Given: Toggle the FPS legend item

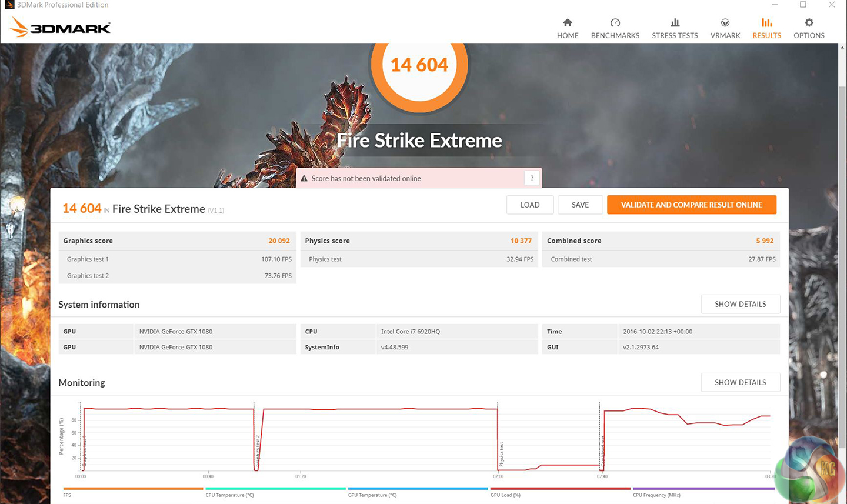Looking at the screenshot, I should pos(133,492).
